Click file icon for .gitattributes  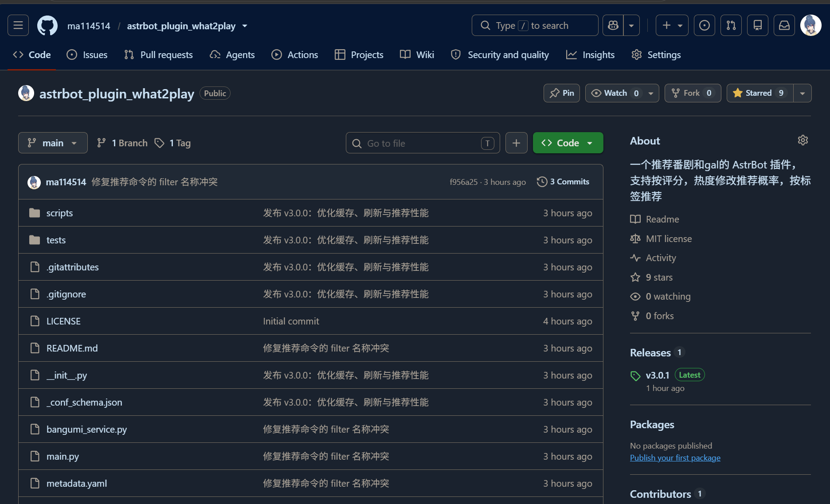[x=35, y=267]
